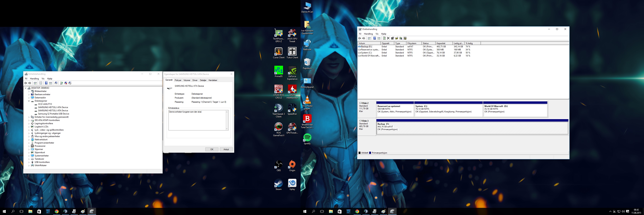Click the uninstall device red X icon in Enhetsbehandling
The image size is (644, 215).
66,83
